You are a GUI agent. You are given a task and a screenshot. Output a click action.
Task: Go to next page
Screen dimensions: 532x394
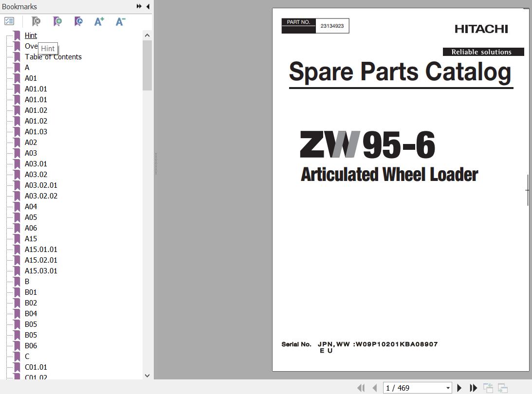coord(459,388)
